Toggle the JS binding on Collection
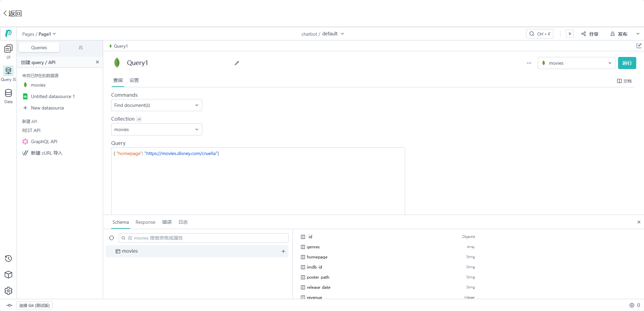The image size is (644, 311). [139, 119]
